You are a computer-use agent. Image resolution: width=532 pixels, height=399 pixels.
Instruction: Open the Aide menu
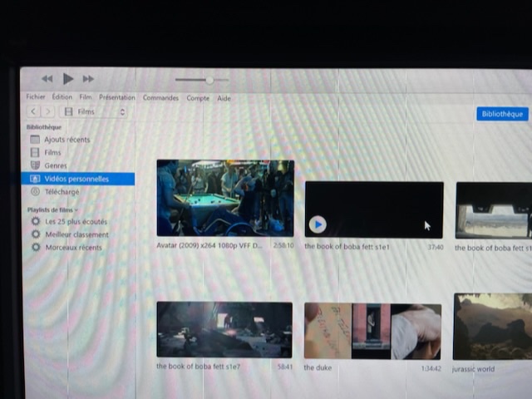(224, 98)
